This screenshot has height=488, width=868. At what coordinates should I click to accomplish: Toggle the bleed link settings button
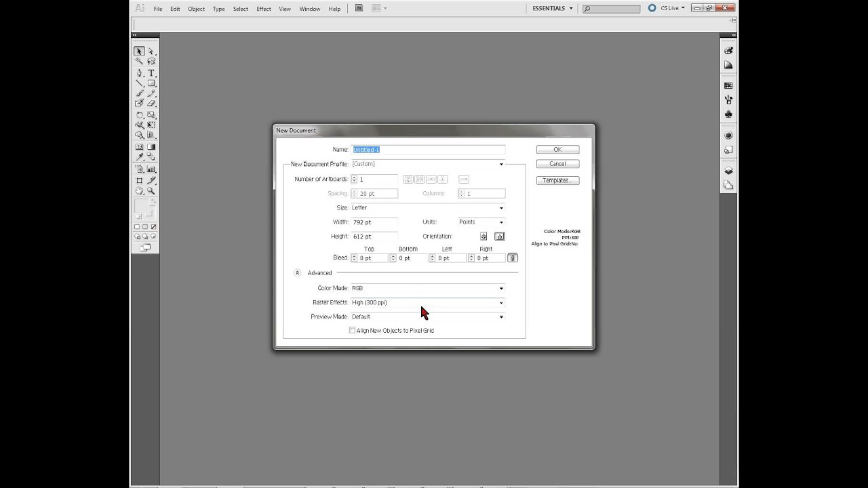click(513, 258)
